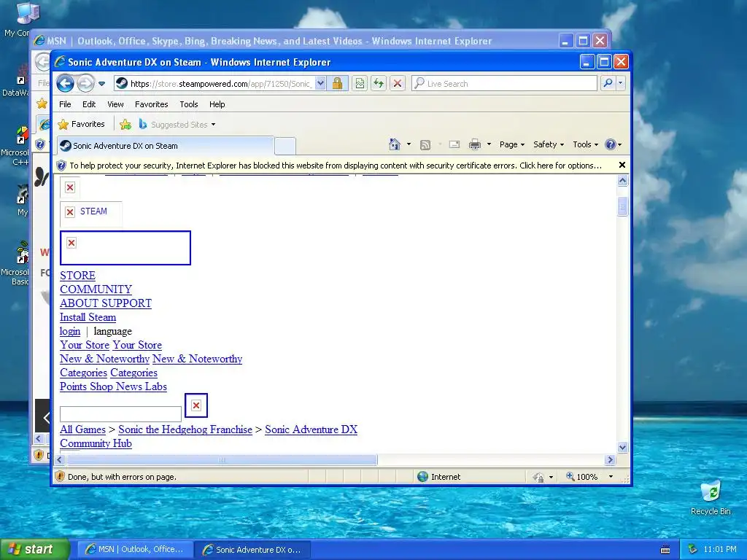Open the Tools menu in menu bar
747x560 pixels.
(x=189, y=104)
